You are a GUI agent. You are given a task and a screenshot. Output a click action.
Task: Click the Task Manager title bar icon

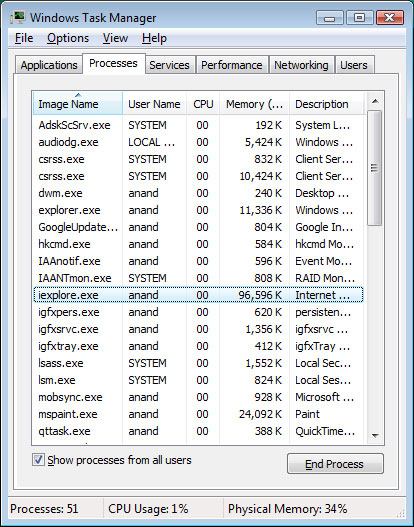click(x=18, y=17)
